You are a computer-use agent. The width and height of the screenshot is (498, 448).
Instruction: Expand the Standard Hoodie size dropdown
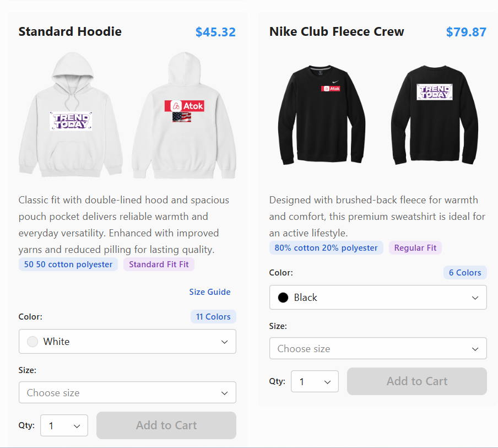(x=127, y=393)
